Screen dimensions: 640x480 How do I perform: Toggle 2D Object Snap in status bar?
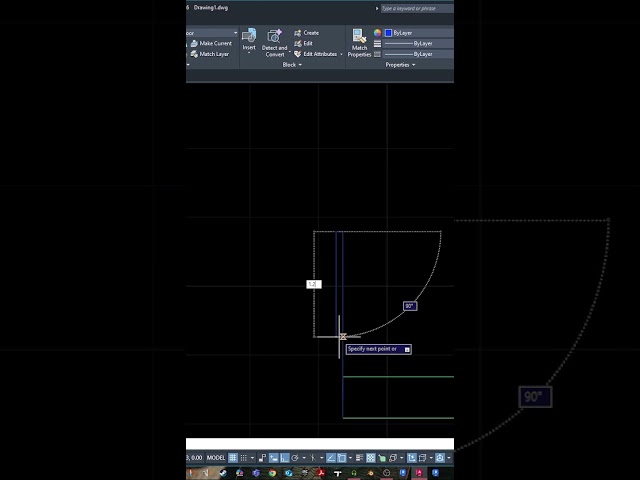point(342,458)
